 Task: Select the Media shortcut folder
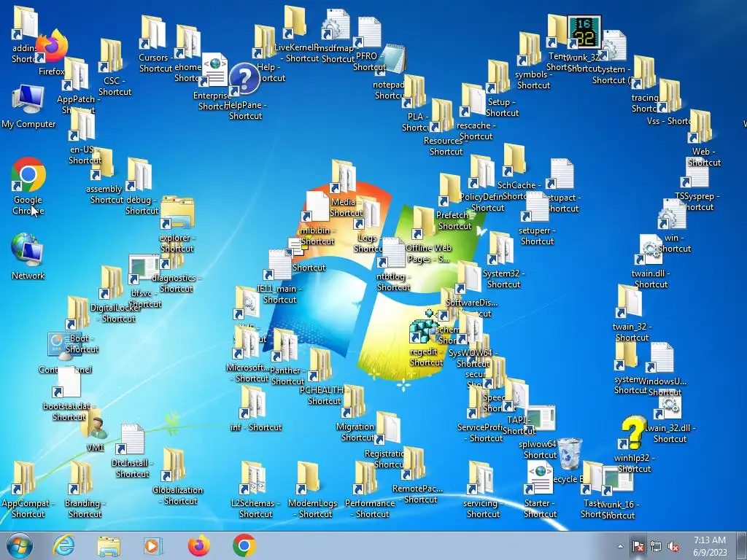(343, 177)
